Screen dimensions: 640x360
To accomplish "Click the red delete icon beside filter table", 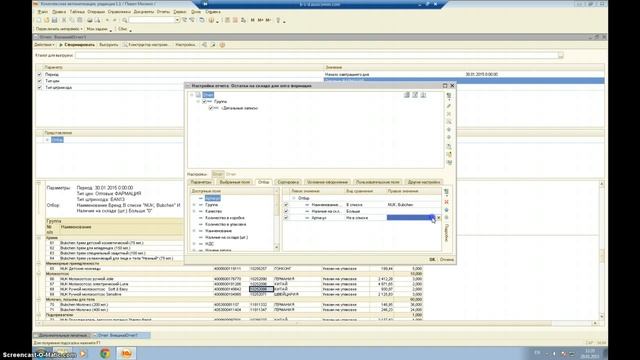I will click(446, 202).
